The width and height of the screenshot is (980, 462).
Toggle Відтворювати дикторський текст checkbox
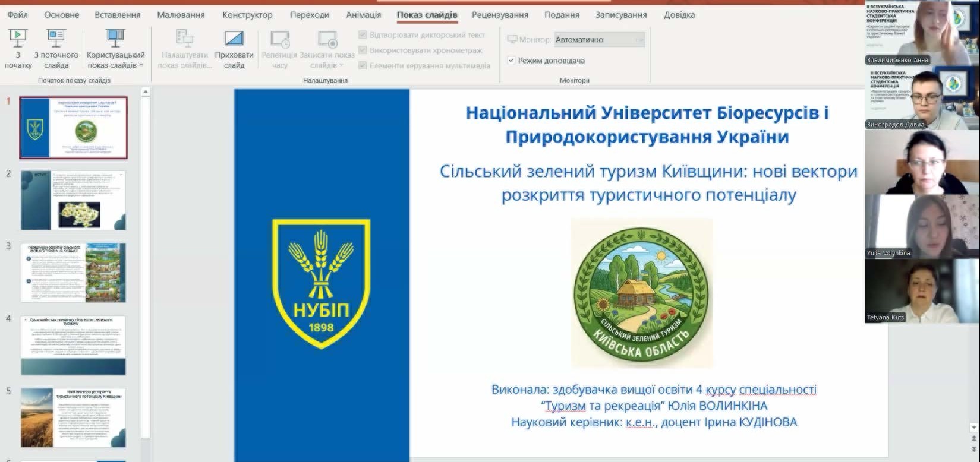363,35
